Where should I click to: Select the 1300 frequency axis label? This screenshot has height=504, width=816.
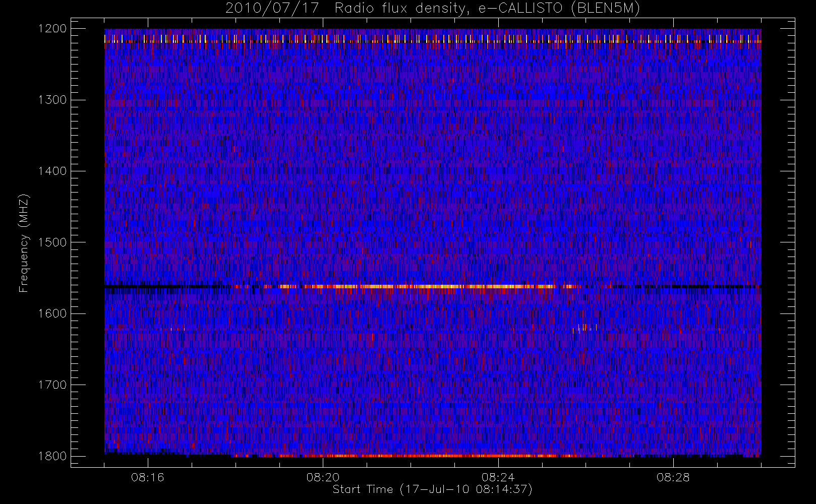[x=52, y=100]
